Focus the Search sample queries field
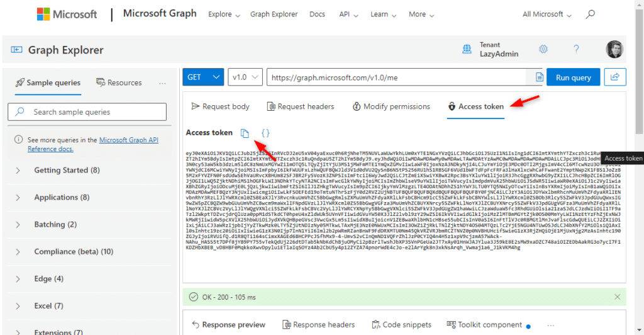Viewport: 644px width, 335px height. (x=87, y=112)
